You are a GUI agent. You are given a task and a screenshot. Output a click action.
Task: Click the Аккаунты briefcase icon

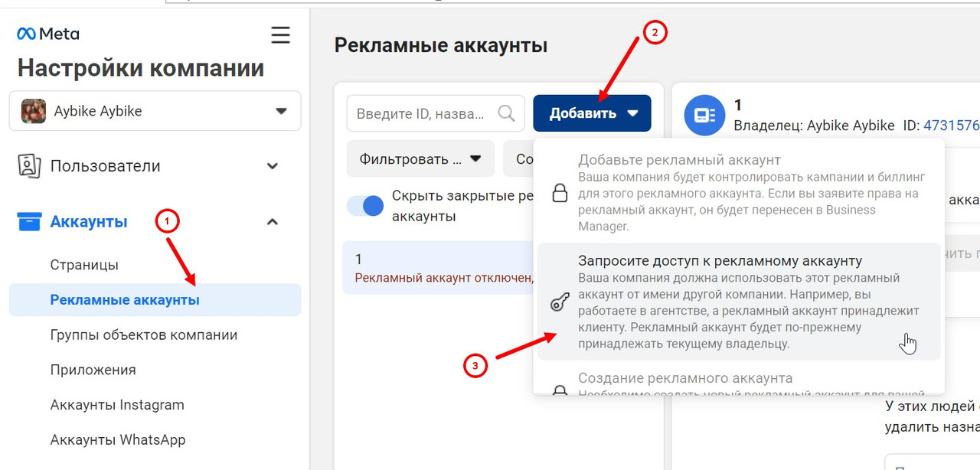click(29, 222)
